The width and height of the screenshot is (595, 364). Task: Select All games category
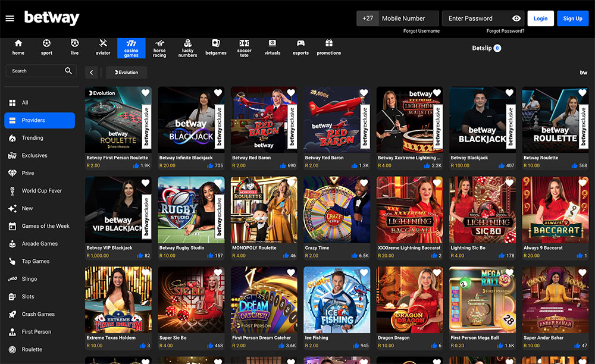39,102
